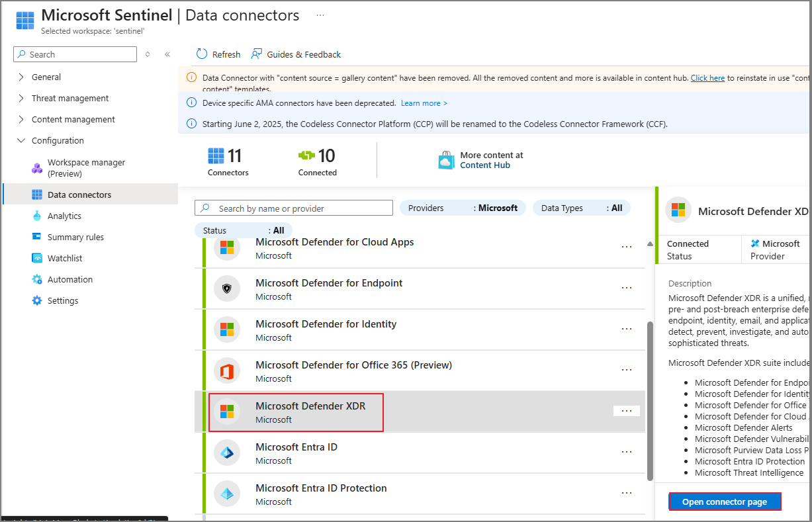Open more options for Entra ID Protection row

pos(627,493)
